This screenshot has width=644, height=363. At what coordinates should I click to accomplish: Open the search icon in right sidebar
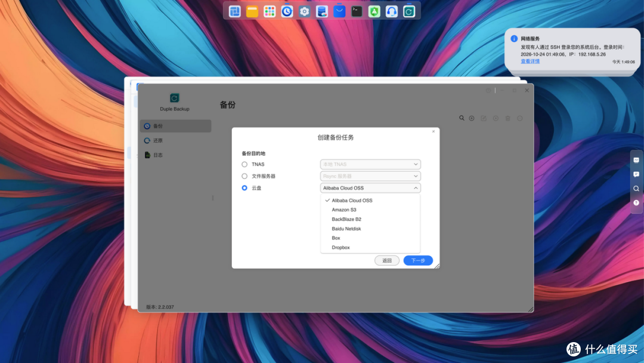636,189
